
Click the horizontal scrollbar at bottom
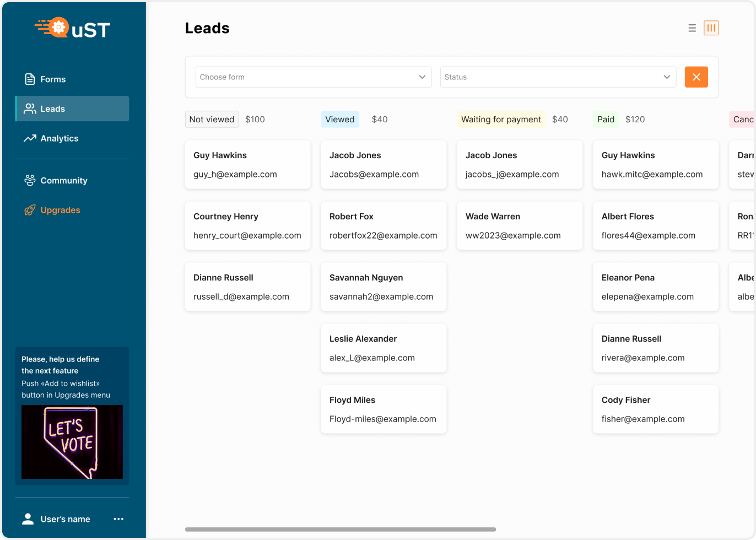point(340,530)
